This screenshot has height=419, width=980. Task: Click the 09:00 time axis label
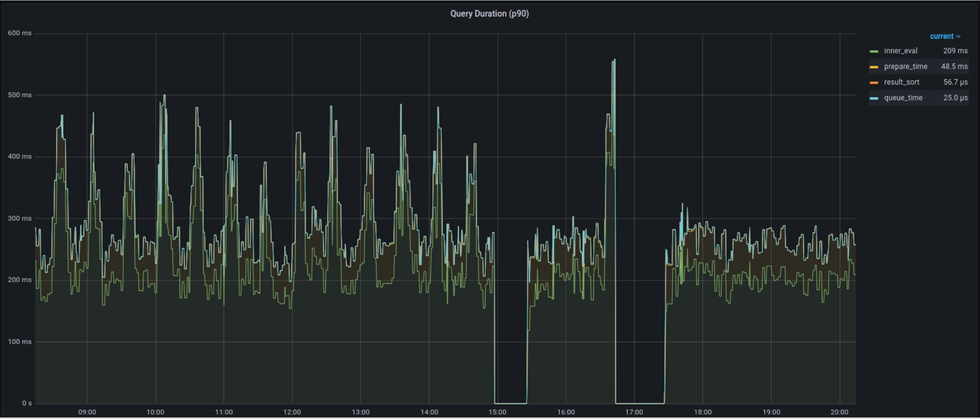coord(87,412)
